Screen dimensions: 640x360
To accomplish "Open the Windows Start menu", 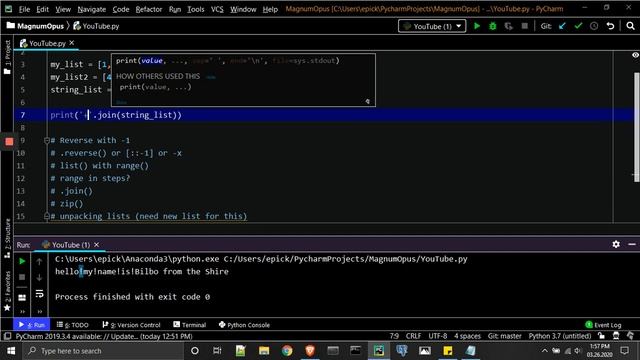I will coord(11,351).
